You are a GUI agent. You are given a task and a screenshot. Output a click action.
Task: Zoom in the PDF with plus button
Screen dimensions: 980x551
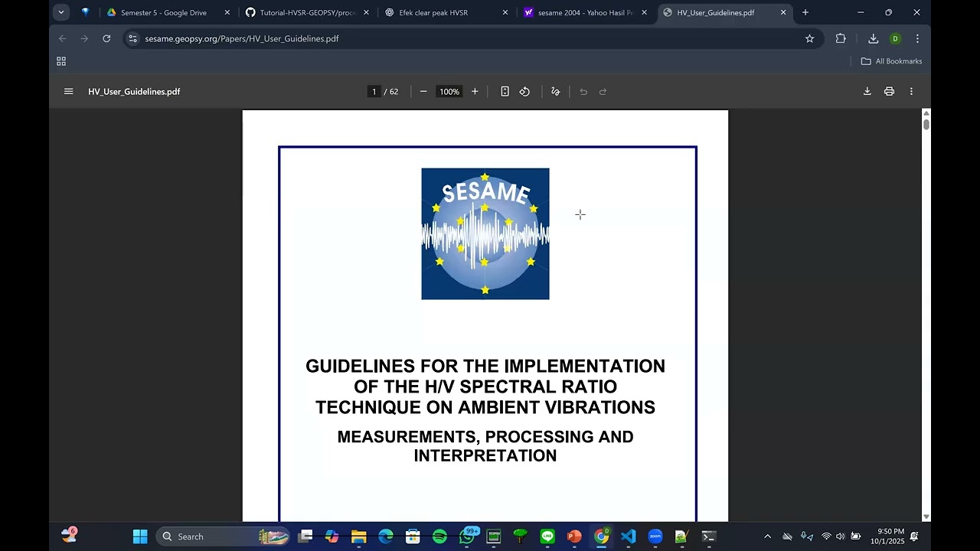475,92
